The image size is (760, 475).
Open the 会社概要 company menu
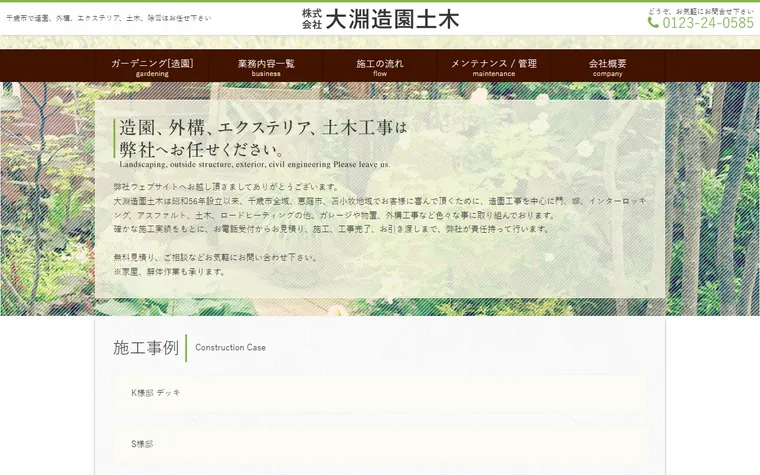[607, 67]
